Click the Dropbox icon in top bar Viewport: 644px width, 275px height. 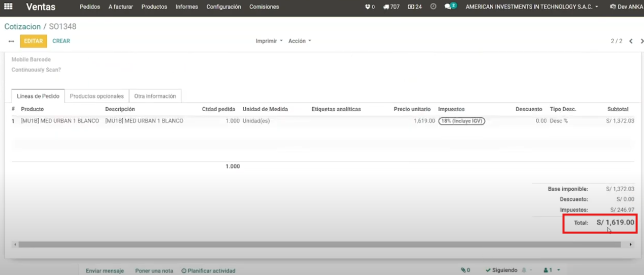368,7
